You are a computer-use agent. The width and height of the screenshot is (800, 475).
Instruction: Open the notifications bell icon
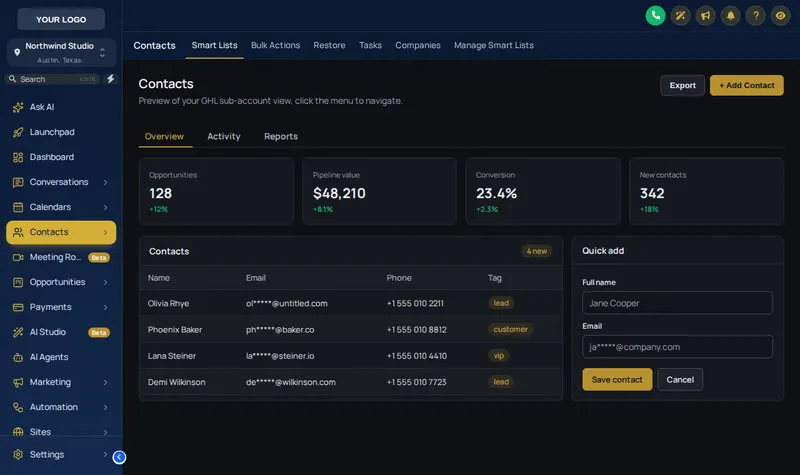tap(730, 15)
